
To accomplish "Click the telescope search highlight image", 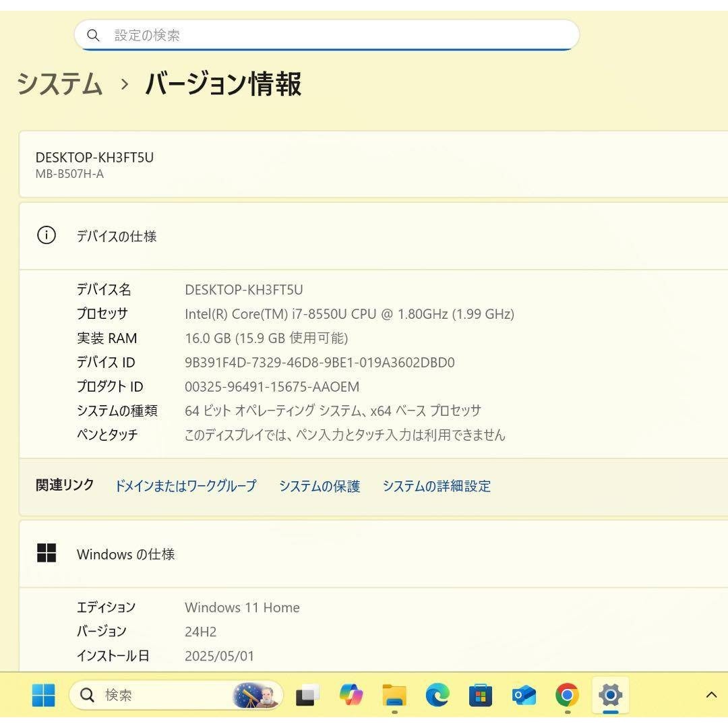I will point(255,695).
